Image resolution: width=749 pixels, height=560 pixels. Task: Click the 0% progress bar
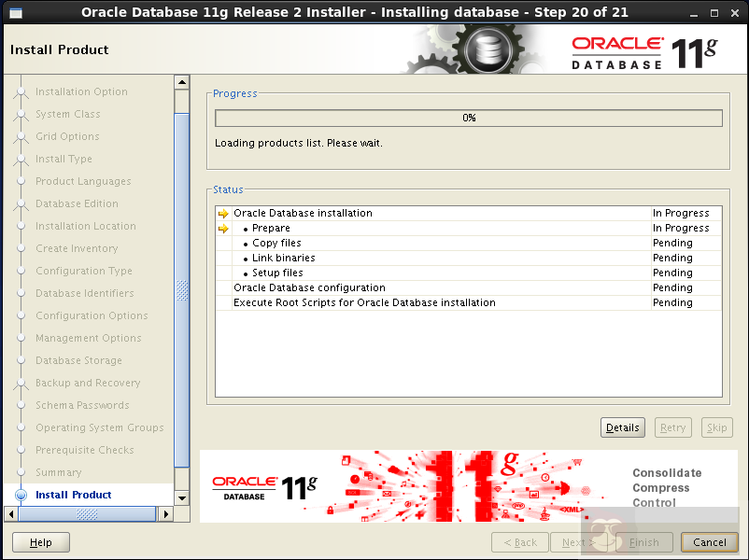click(x=468, y=118)
